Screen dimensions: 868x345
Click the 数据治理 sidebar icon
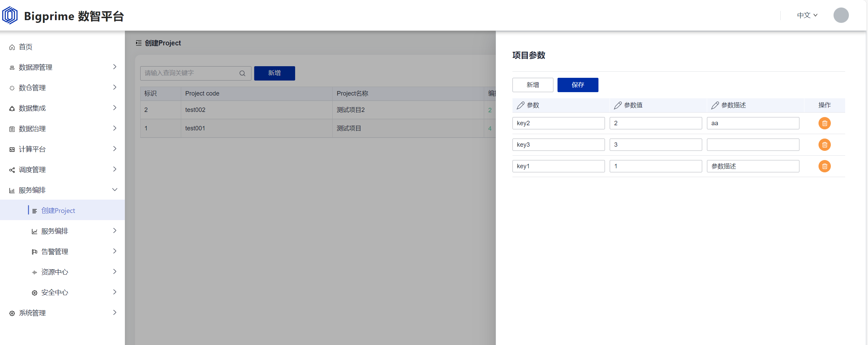coord(12,129)
